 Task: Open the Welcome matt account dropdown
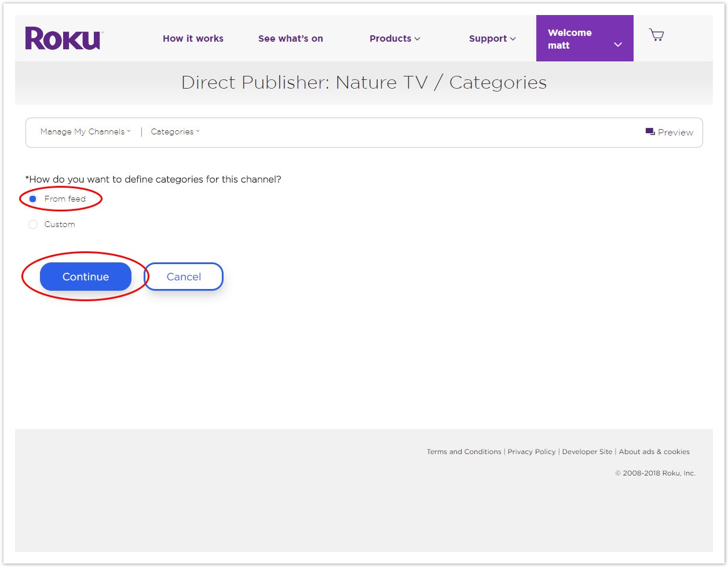[x=585, y=38]
